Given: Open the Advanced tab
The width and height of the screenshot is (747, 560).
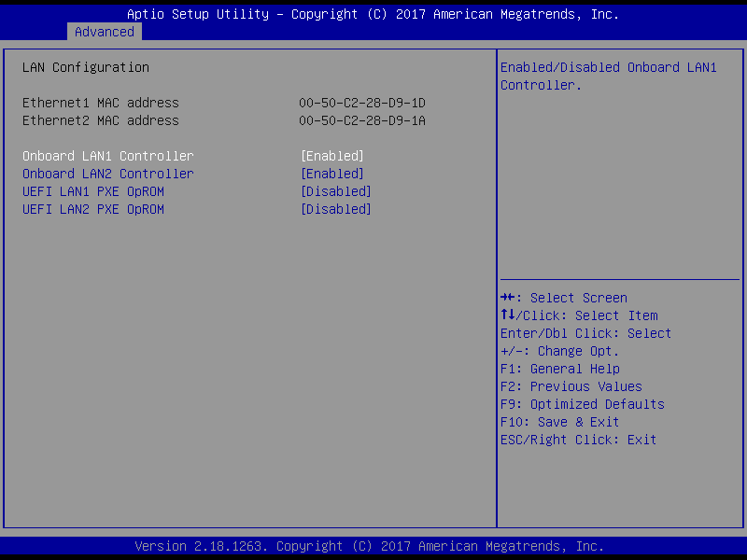Looking at the screenshot, I should (105, 32).
